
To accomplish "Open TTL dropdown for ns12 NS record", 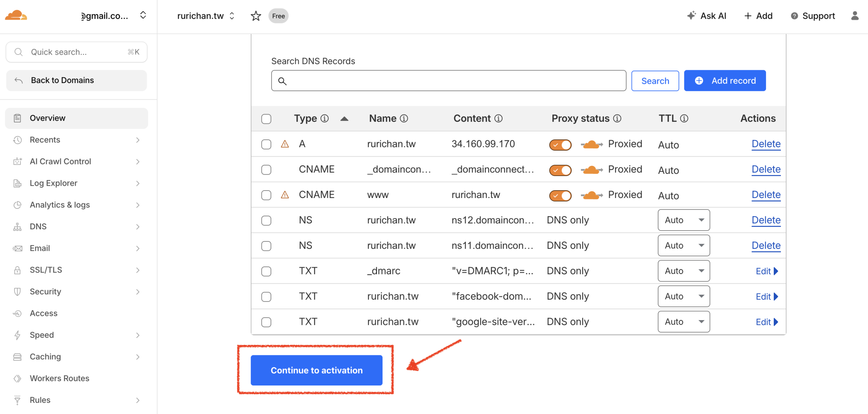I will click(684, 220).
